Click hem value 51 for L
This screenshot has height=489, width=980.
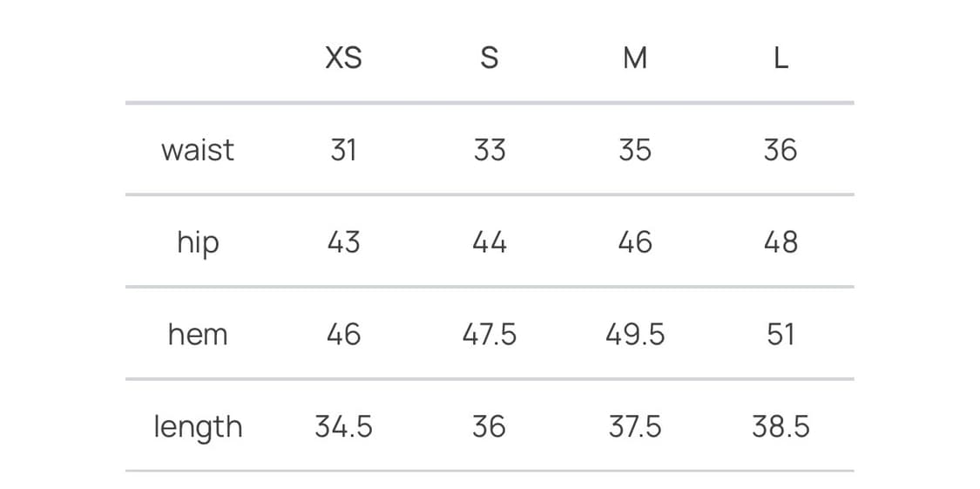781,335
